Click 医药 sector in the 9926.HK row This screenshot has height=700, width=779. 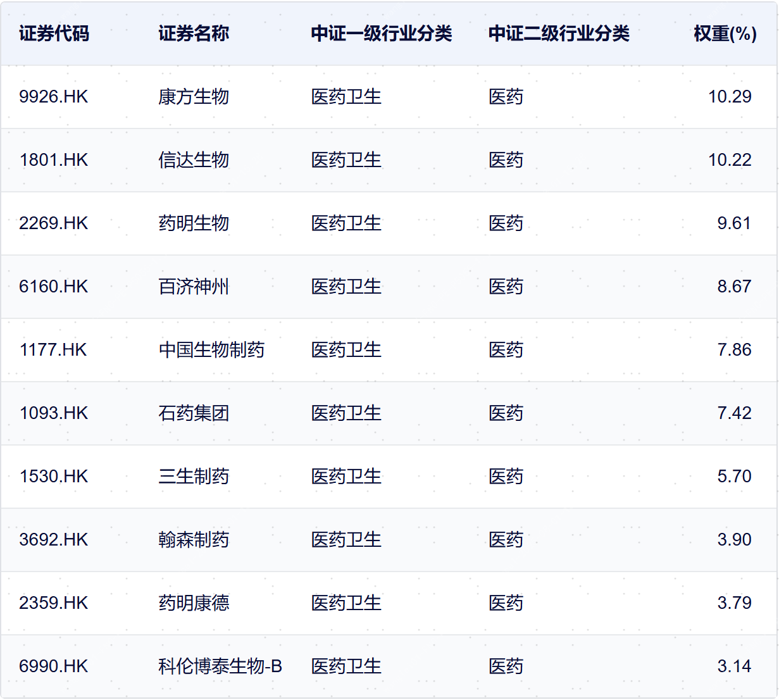pos(506,97)
